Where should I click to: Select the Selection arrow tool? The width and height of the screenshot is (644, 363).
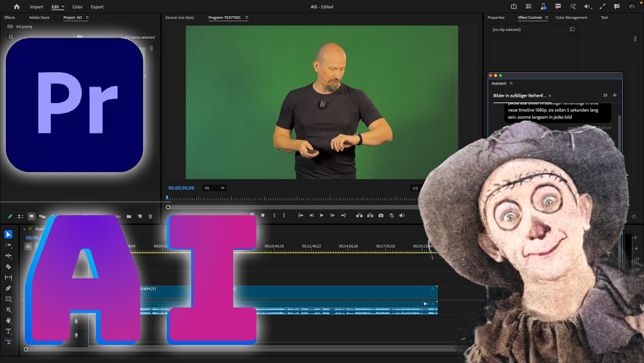pyautogui.click(x=8, y=234)
